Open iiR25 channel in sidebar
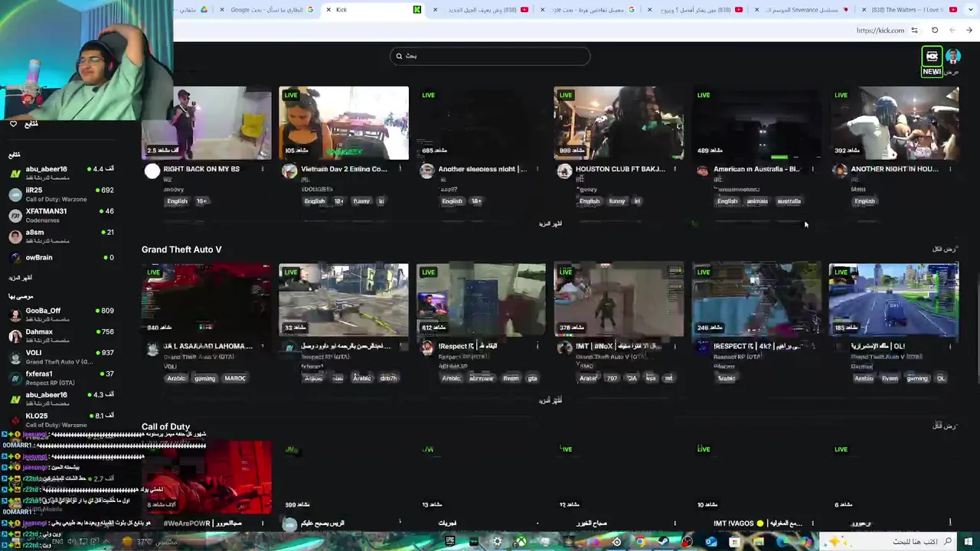Image resolution: width=980 pixels, height=551 pixels. [61, 194]
